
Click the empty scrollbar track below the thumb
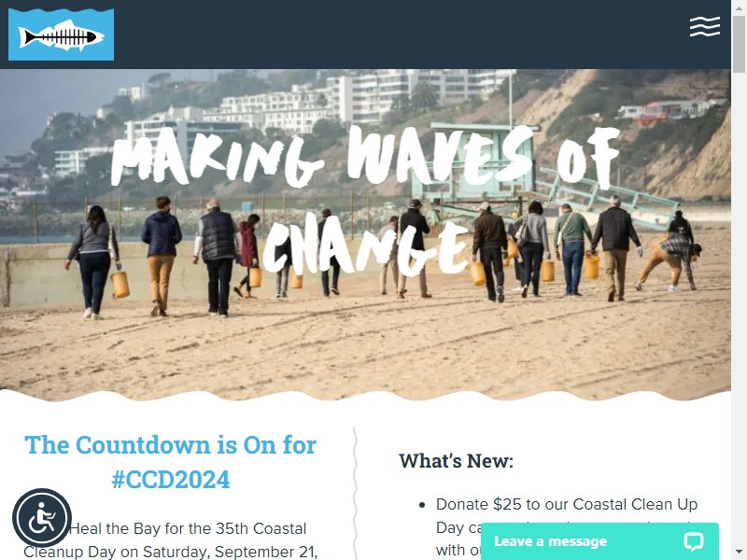click(x=739, y=310)
